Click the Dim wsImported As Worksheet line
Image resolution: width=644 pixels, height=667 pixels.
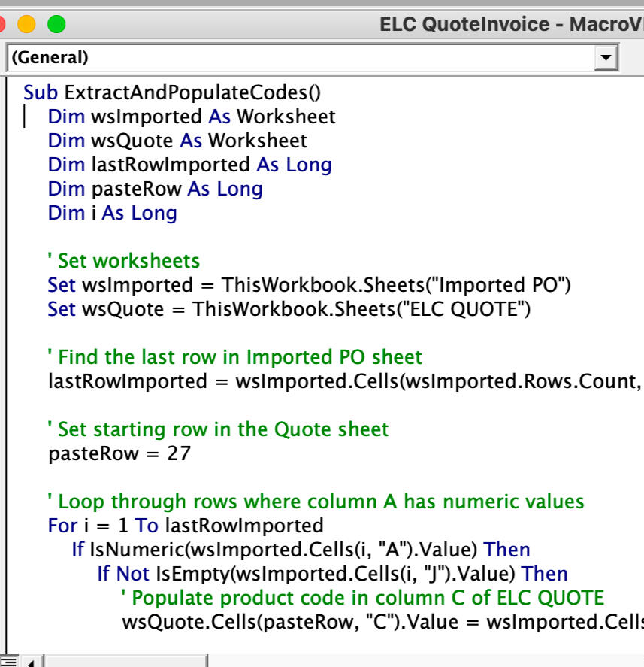pos(192,117)
